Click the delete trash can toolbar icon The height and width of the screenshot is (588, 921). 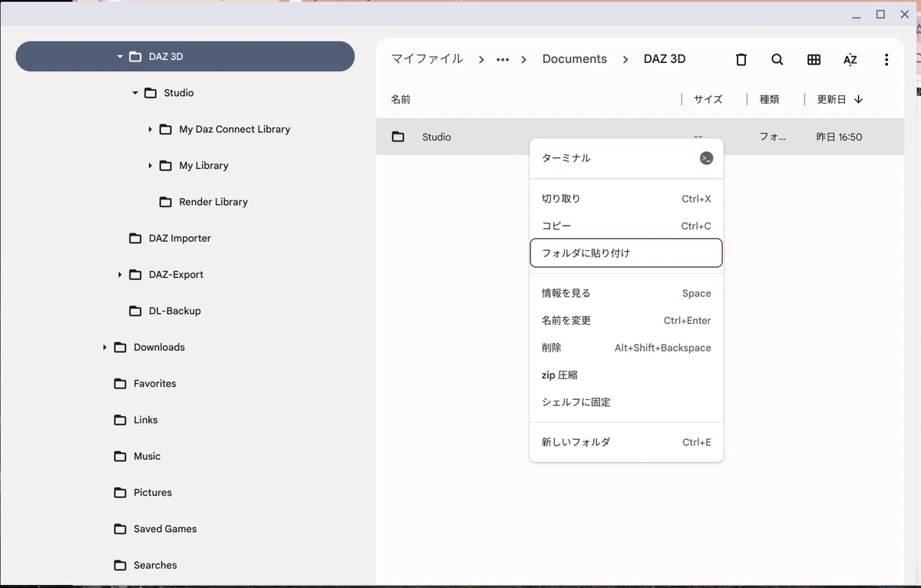click(741, 59)
